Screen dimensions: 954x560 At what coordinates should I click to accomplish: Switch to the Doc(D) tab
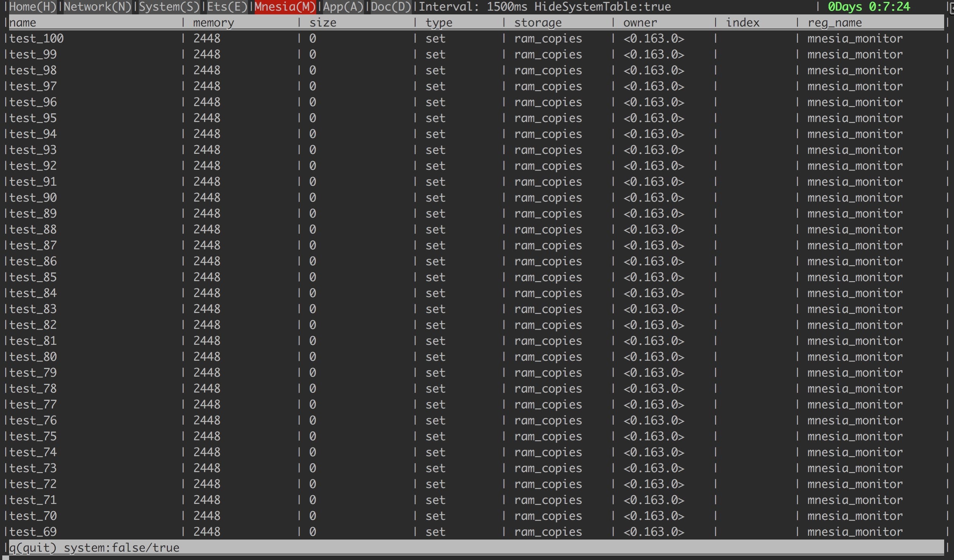pyautogui.click(x=390, y=7)
